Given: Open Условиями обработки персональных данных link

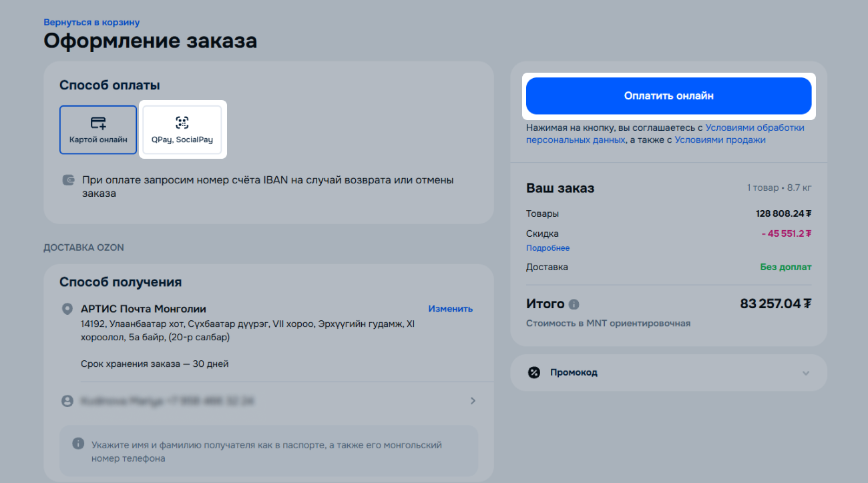Looking at the screenshot, I should coord(665,133).
